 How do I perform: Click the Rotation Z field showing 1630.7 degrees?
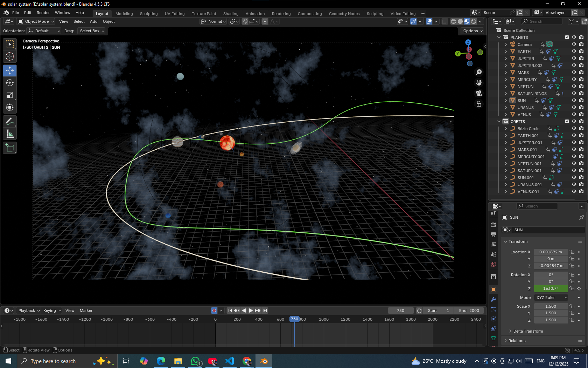pyautogui.click(x=551, y=288)
